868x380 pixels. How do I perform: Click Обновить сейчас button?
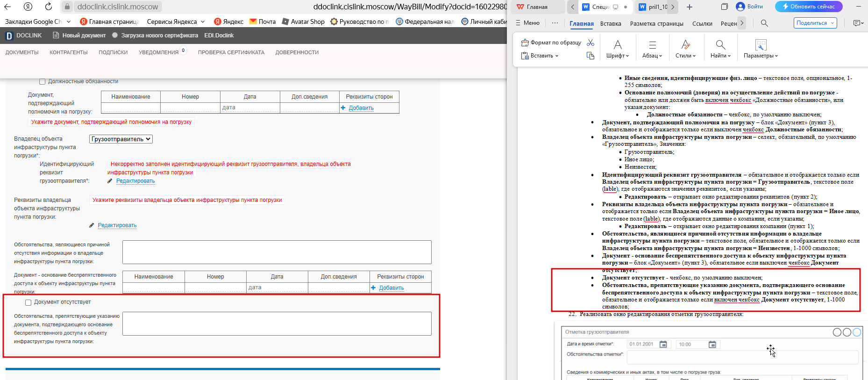(x=809, y=7)
